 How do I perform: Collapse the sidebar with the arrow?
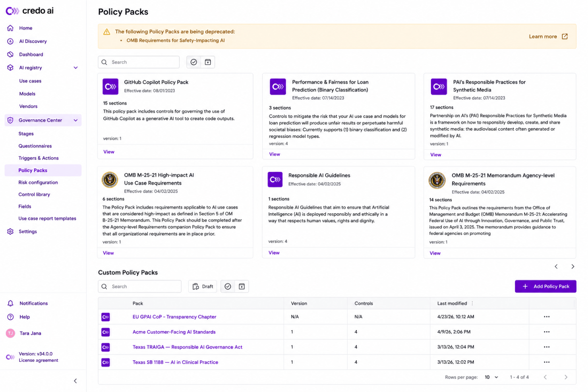point(75,381)
